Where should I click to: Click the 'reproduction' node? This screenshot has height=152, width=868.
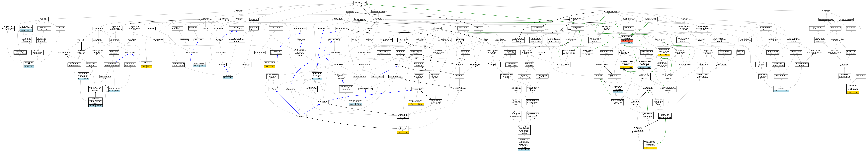(x=254, y=19)
